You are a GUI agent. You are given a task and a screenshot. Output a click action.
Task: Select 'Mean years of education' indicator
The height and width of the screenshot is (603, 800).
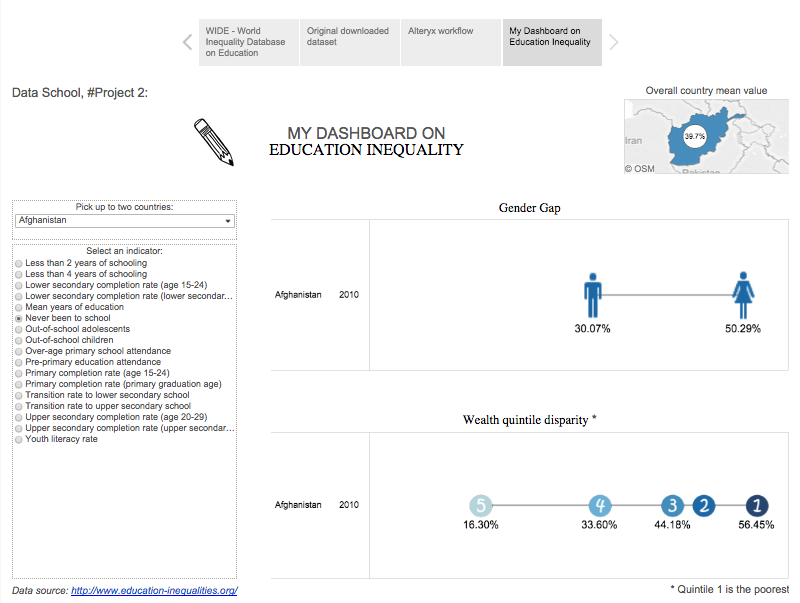point(70,307)
